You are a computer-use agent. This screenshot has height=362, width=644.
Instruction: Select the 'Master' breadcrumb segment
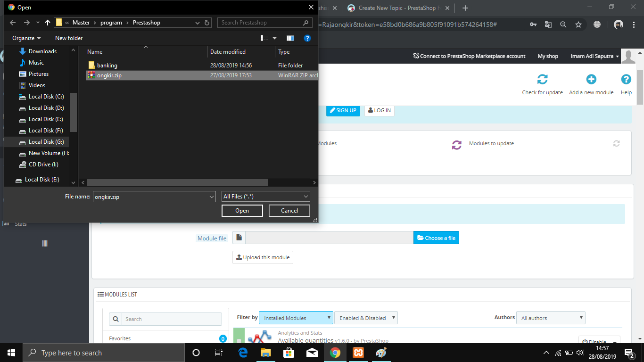click(x=81, y=23)
